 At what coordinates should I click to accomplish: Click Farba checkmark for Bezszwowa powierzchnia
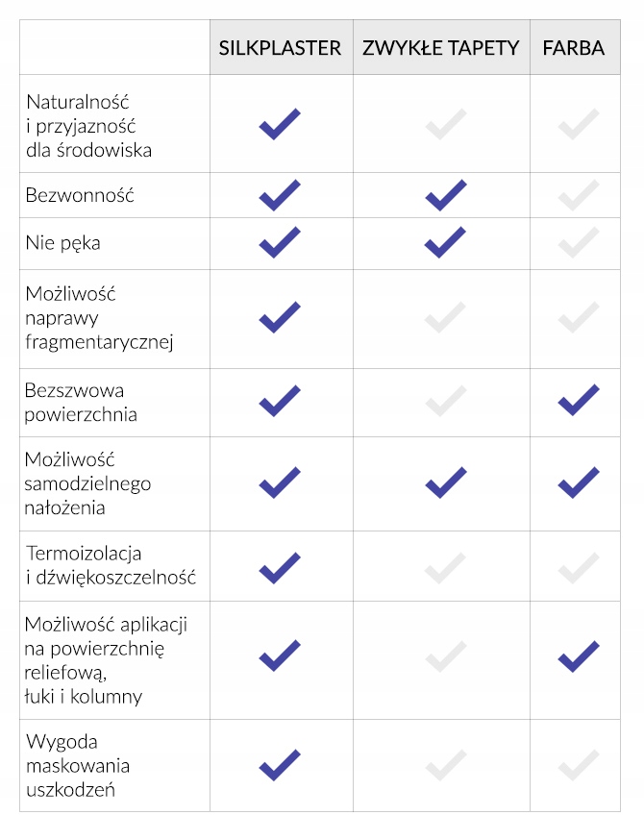click(x=579, y=400)
